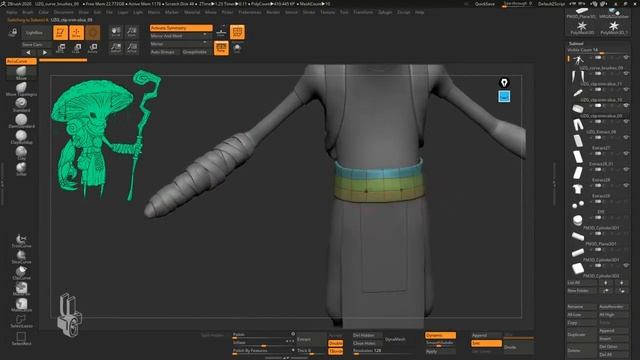Click the Divide button
640x360 pixels.
coord(518,347)
